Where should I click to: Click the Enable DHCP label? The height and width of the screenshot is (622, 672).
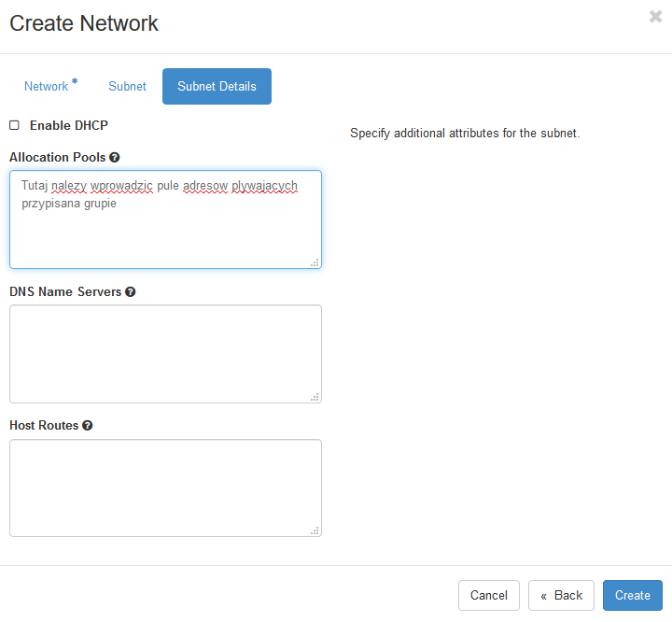click(68, 125)
